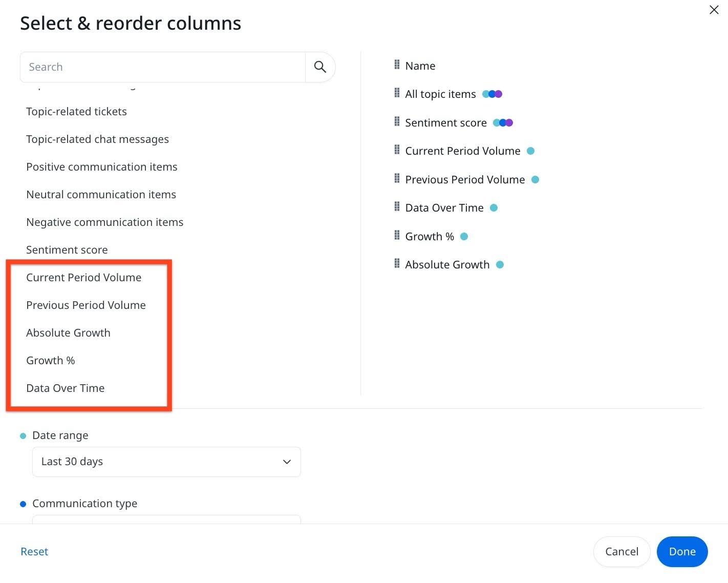Grab the drag handle of selected Absolute Growth

point(397,264)
